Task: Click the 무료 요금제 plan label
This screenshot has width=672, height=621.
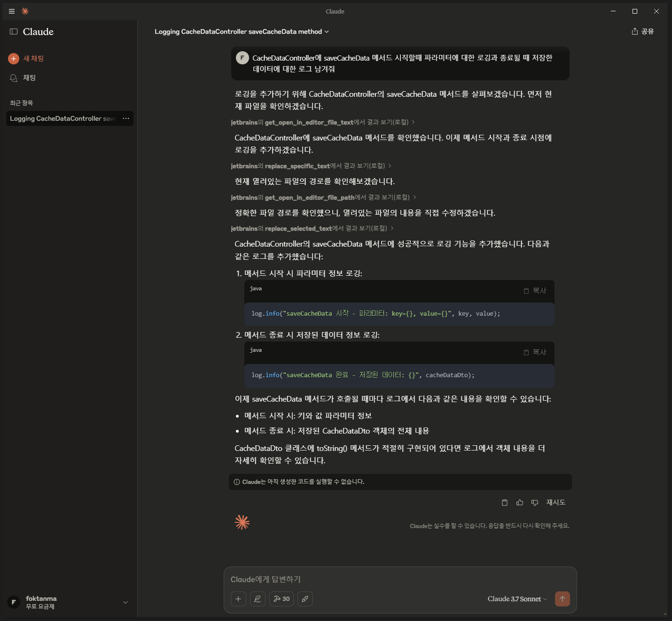Action: point(40,607)
